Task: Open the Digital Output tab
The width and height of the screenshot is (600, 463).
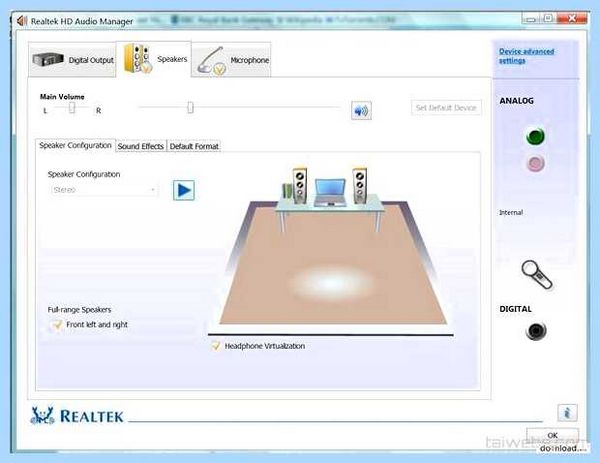Action: click(x=72, y=60)
